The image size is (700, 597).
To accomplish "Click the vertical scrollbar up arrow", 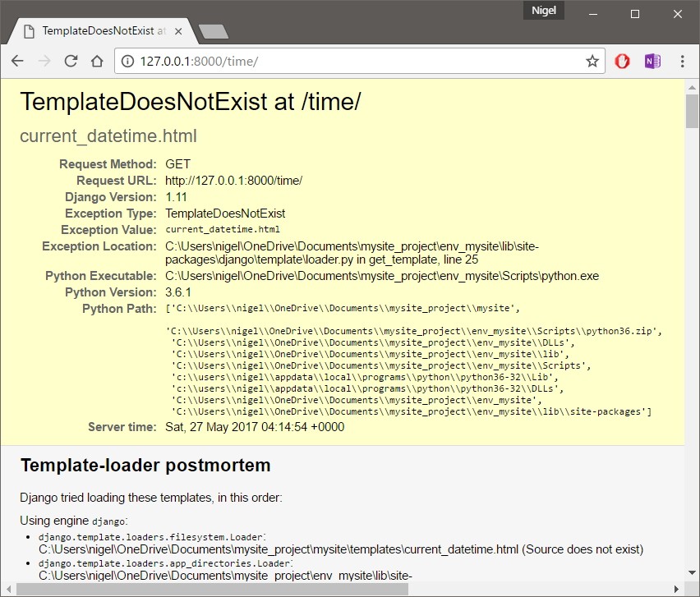I will pos(692,87).
